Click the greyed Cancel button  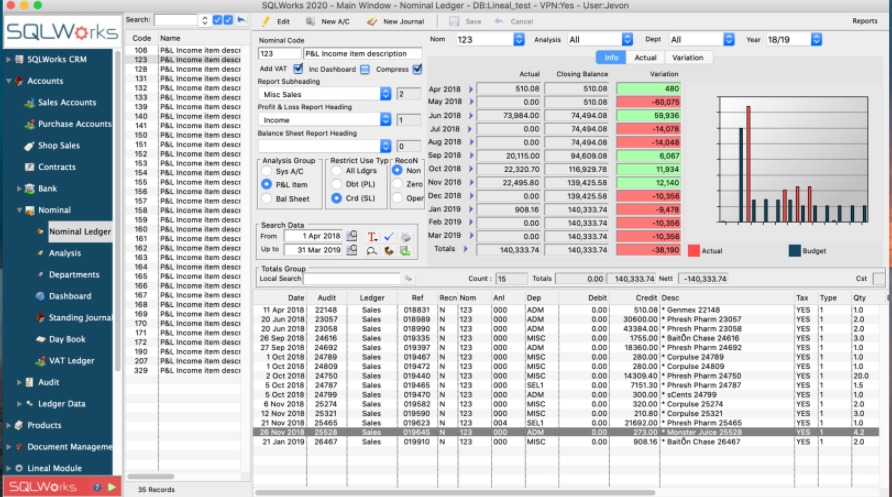coord(514,22)
